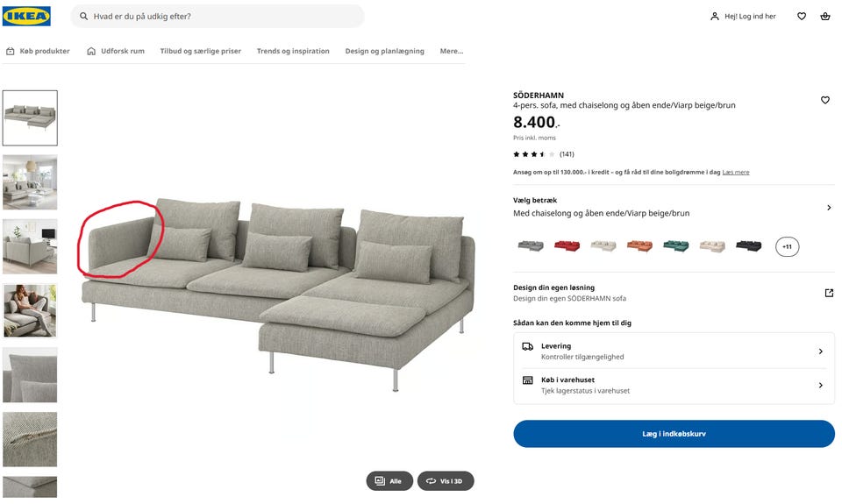Open the shopping basket icon in header
Image resolution: width=842 pixels, height=504 pixels.
tap(824, 16)
